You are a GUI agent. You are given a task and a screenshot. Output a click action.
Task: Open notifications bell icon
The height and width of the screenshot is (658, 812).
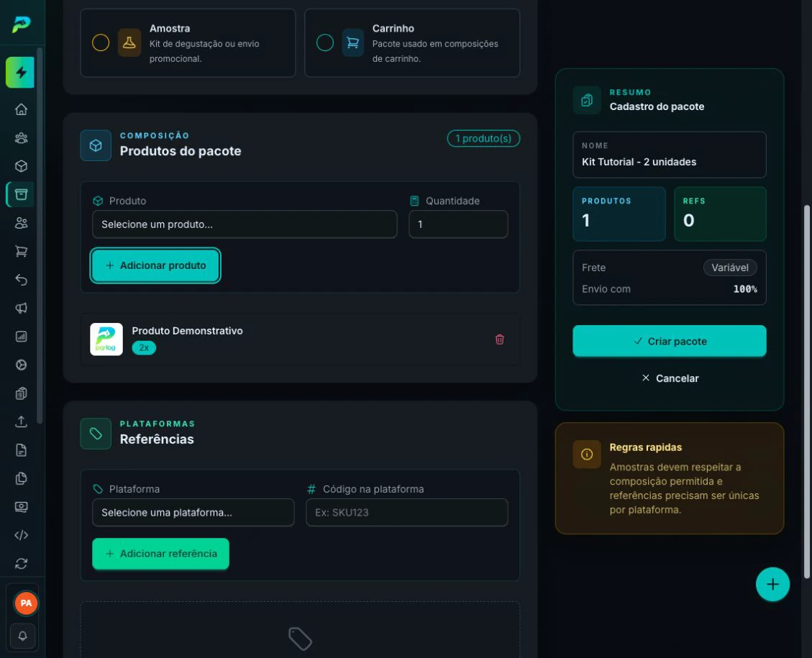tap(23, 636)
